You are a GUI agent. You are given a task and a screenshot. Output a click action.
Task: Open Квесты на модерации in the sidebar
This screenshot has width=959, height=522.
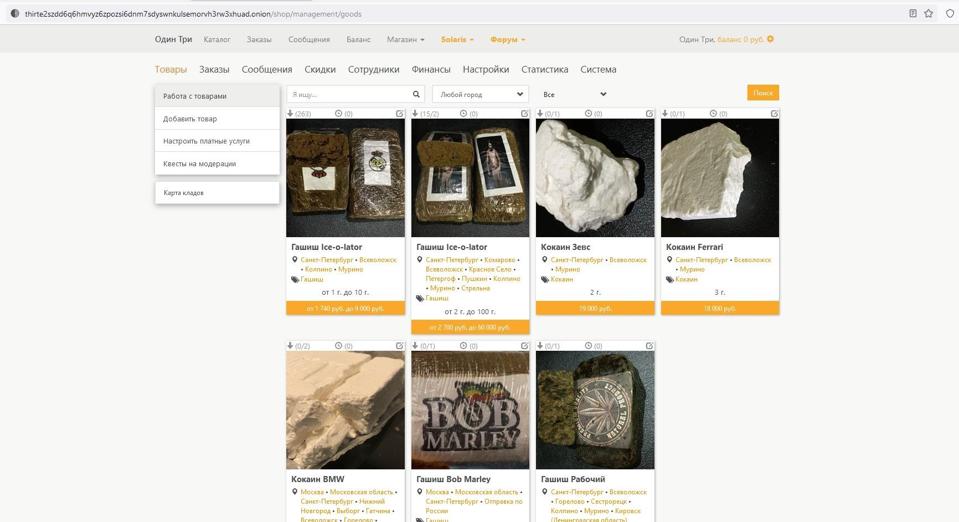click(217, 163)
